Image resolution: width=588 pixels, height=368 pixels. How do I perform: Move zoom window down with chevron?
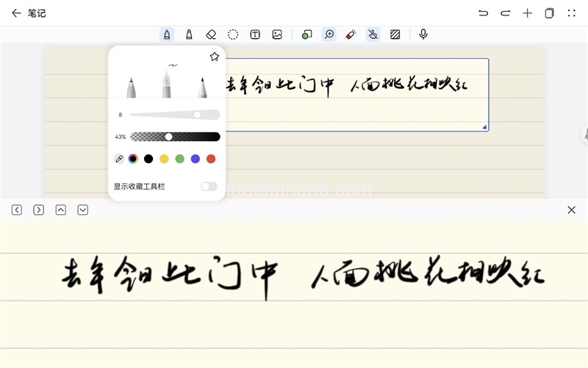[83, 210]
